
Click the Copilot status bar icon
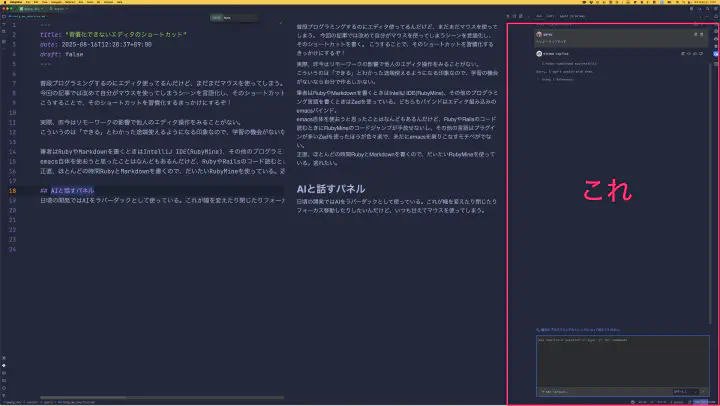click(633, 402)
